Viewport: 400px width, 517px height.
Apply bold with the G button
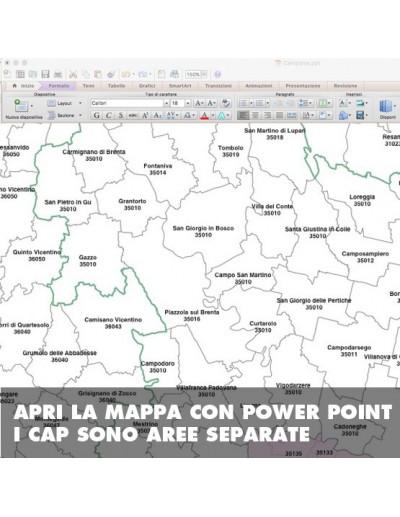pyautogui.click(x=96, y=115)
